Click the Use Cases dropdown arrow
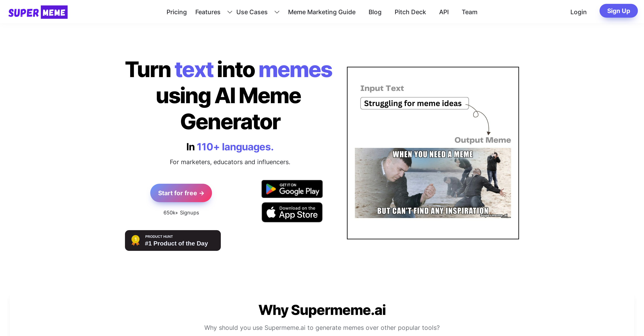644x336 pixels. coord(276,12)
